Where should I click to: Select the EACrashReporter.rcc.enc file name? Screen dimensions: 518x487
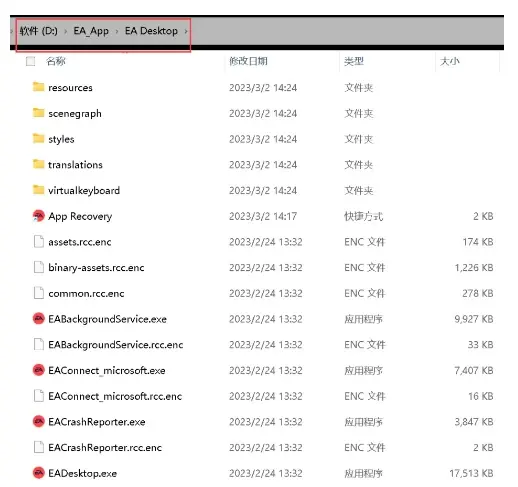tap(105, 447)
